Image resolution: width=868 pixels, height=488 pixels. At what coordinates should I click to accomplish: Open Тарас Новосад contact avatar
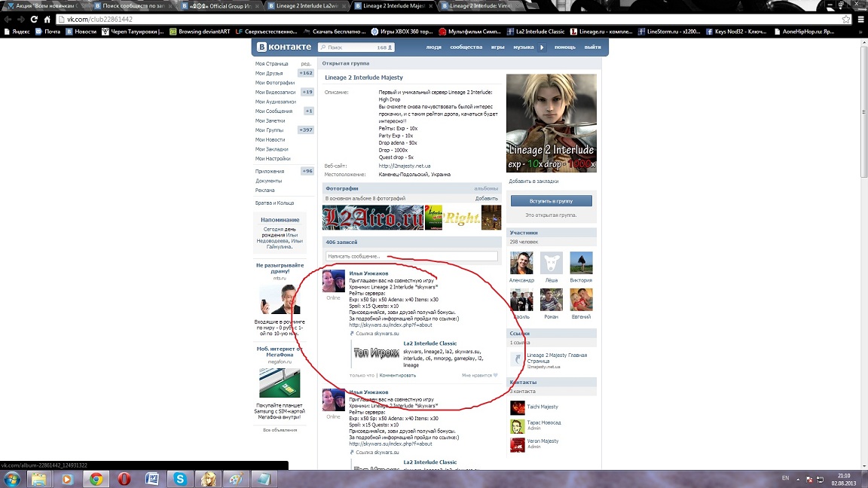click(517, 426)
